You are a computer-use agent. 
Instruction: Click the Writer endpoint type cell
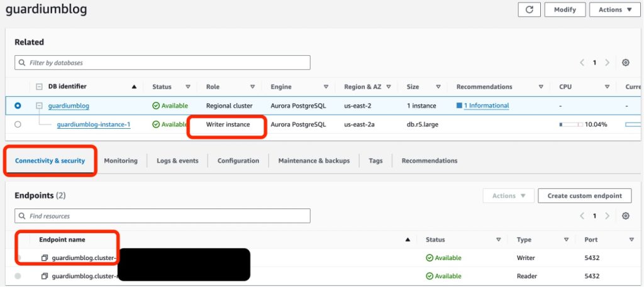526,258
